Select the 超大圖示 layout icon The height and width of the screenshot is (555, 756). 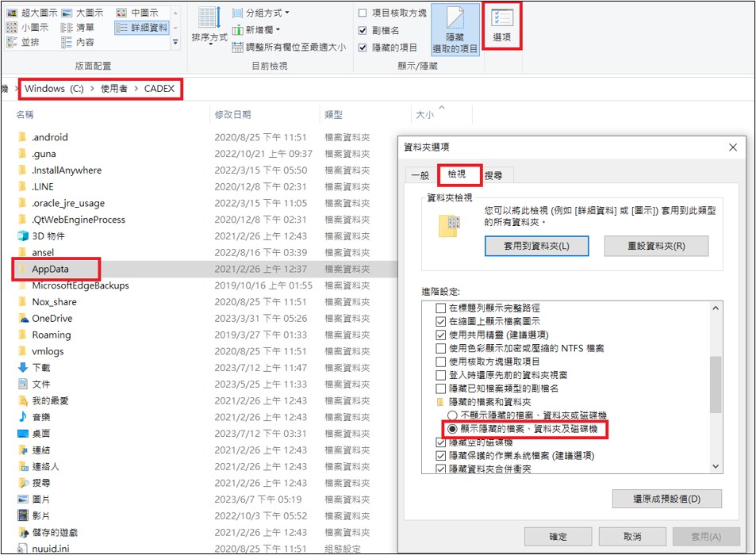pos(11,13)
